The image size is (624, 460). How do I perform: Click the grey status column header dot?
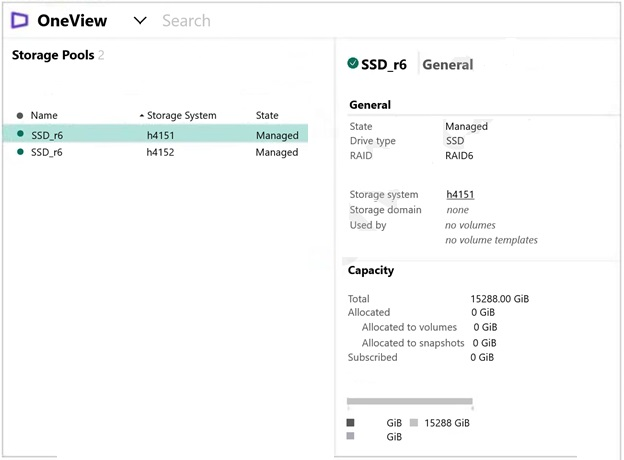tap(20, 116)
